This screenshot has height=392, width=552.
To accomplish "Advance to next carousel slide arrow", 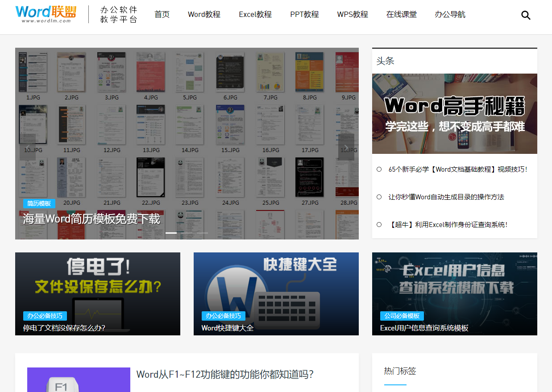I will click(346, 147).
